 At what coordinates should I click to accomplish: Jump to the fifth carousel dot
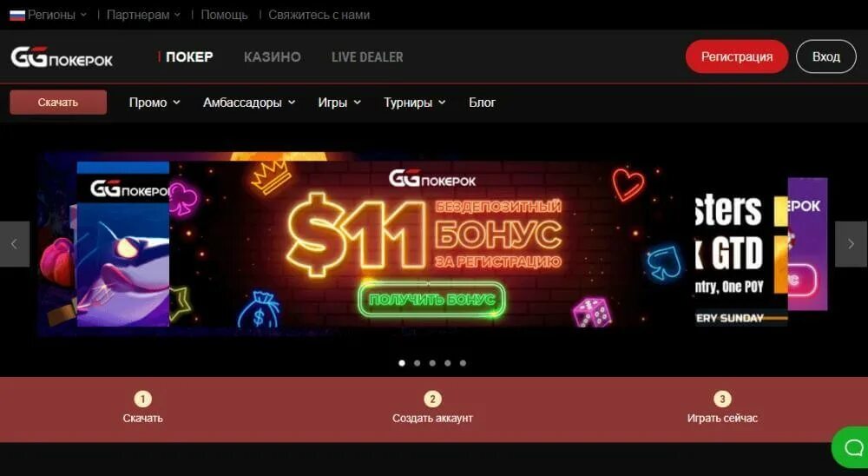463,363
